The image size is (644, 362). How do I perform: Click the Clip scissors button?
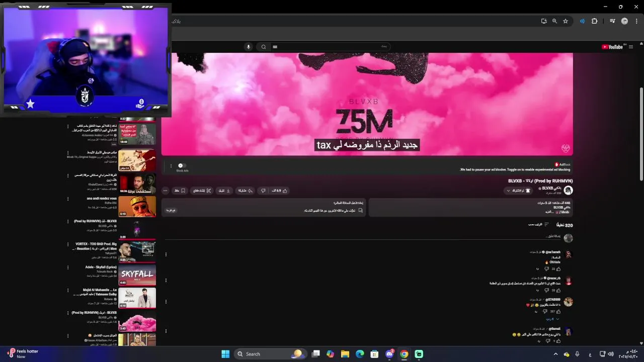pos(202,191)
